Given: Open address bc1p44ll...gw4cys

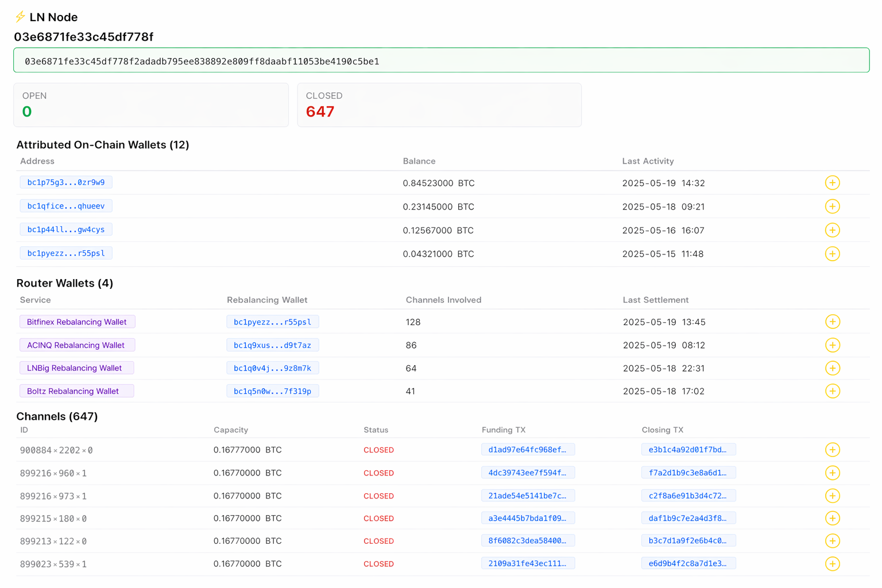Looking at the screenshot, I should point(66,230).
